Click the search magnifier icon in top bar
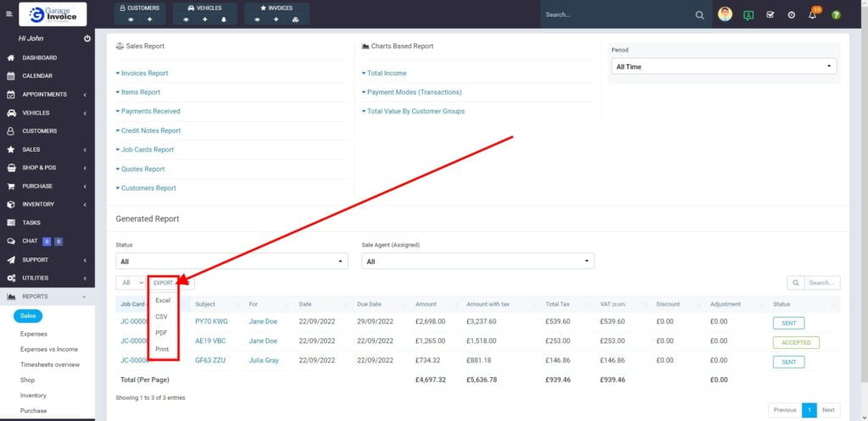This screenshot has width=868, height=421. [699, 15]
